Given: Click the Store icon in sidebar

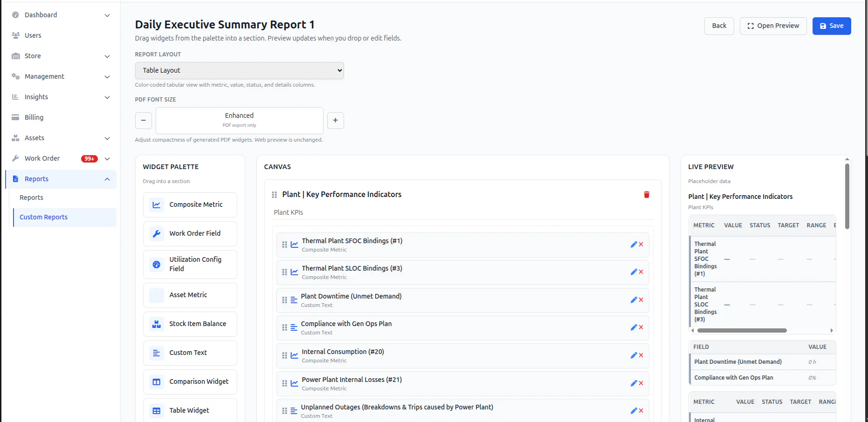Looking at the screenshot, I should [x=15, y=56].
